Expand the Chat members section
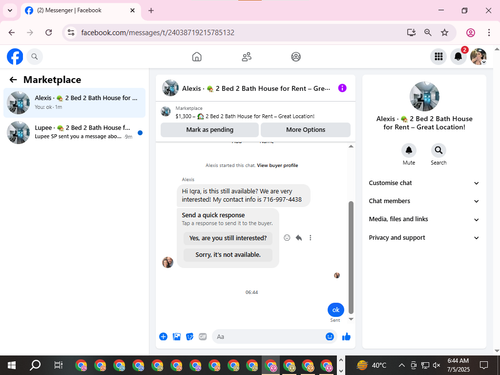Image resolution: width=500 pixels, height=375 pixels. tap(424, 201)
